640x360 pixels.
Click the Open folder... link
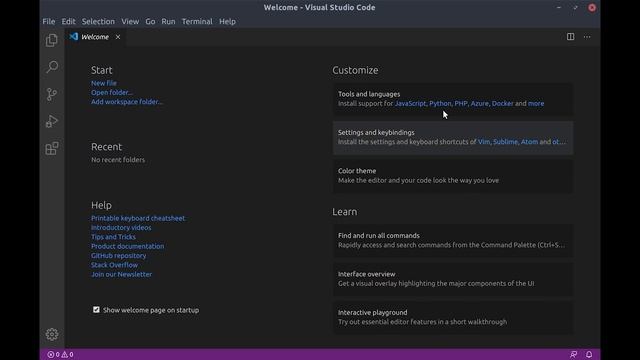pos(112,92)
